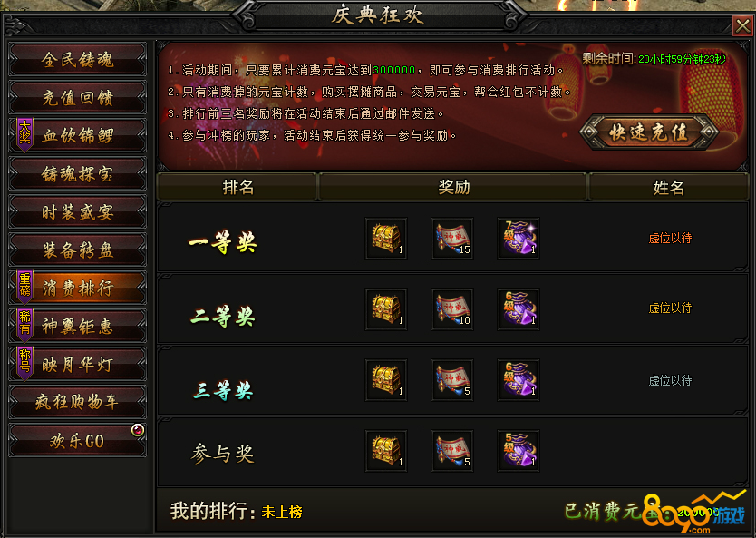Image resolution: width=756 pixels, height=538 pixels.
Task: Click participation prize scroll icon
Action: (x=452, y=451)
